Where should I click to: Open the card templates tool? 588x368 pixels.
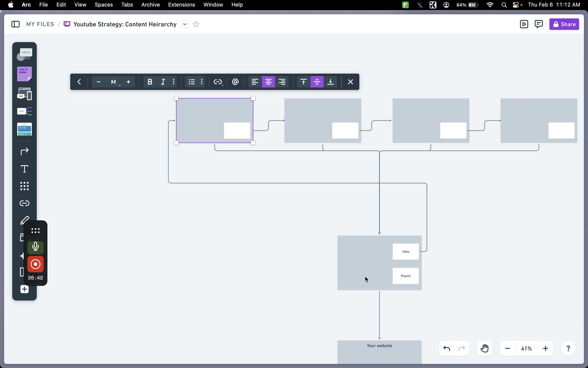pyautogui.click(x=24, y=129)
